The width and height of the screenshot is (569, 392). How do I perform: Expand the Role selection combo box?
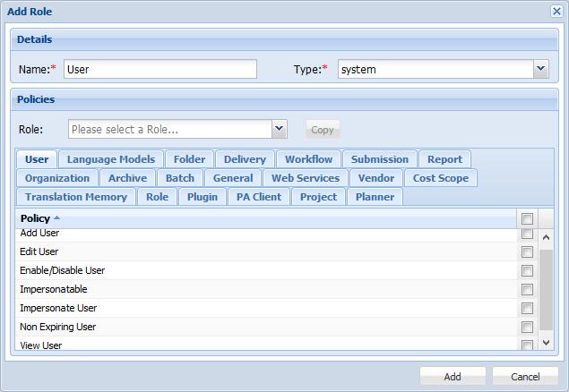(x=279, y=129)
